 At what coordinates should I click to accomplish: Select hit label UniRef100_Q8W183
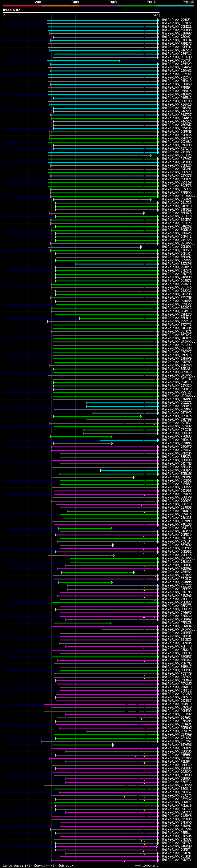(x=177, y=101)
